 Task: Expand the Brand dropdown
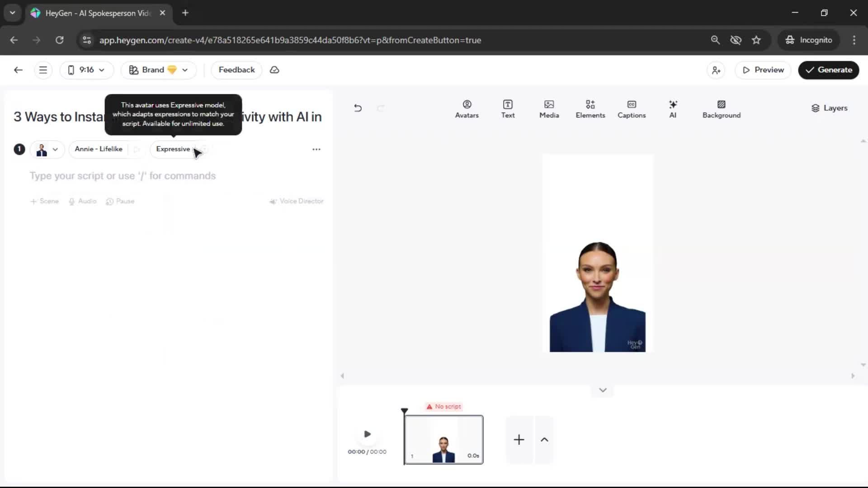coord(158,70)
